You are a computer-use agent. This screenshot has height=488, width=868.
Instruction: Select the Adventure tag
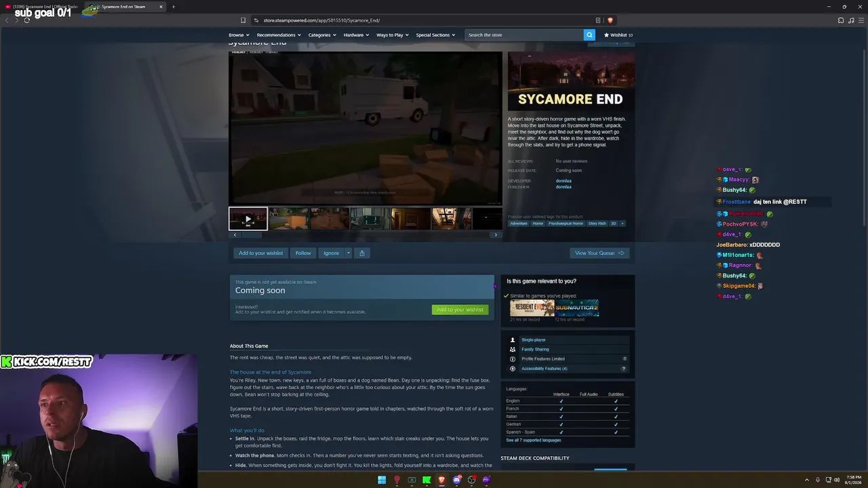tap(518, 223)
